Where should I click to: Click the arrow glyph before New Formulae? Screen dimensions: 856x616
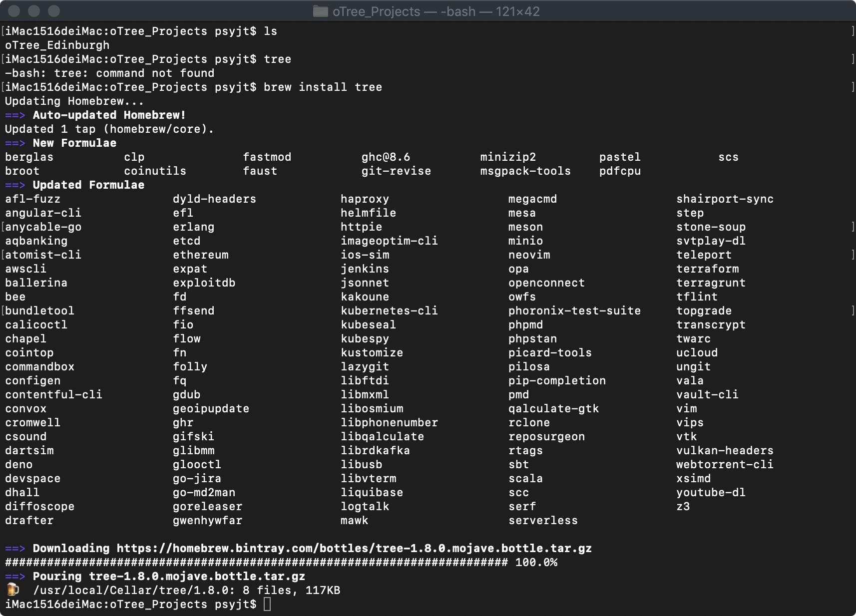16,143
